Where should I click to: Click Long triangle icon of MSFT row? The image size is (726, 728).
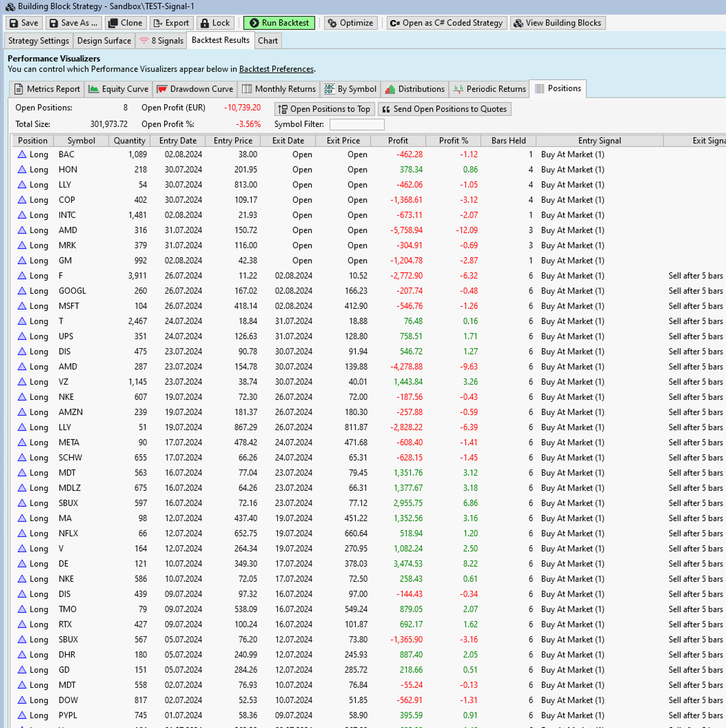[x=22, y=306]
